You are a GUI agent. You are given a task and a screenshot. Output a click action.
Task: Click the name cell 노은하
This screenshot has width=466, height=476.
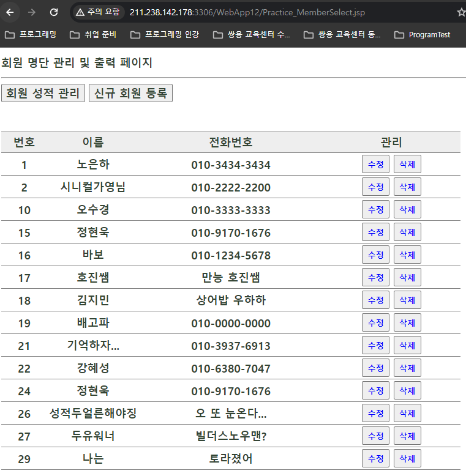click(x=93, y=164)
